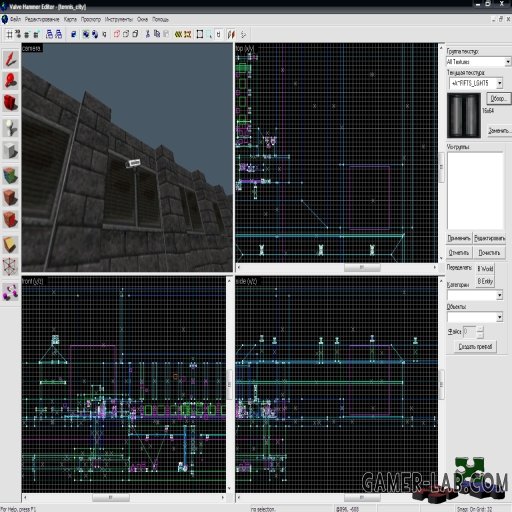Screen dimensions: 512x512
Task: Toggle Ignore Groups mode
Action: [104, 34]
